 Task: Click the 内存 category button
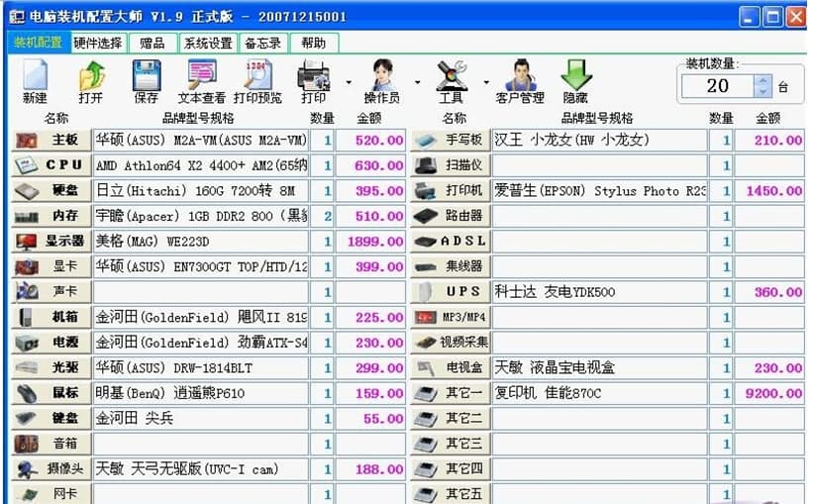(51, 216)
